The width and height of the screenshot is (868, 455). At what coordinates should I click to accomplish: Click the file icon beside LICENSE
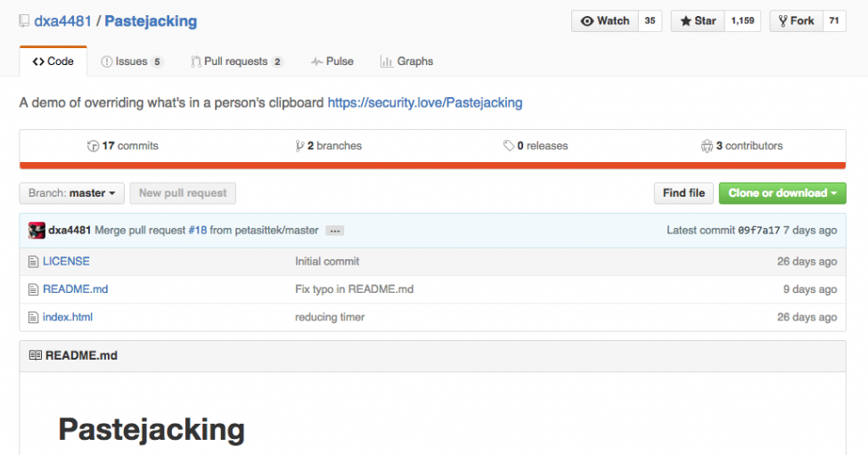coord(33,262)
